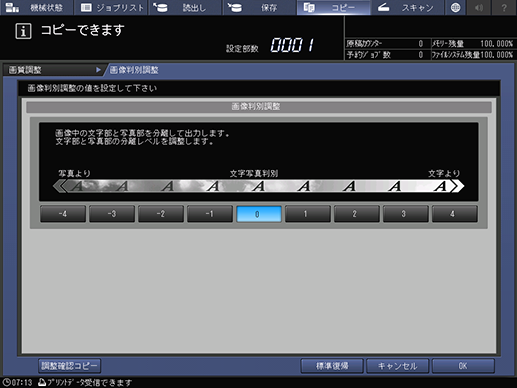The height and width of the screenshot is (388, 517).
Task: Open help with the question mark icon
Action: (504, 7)
